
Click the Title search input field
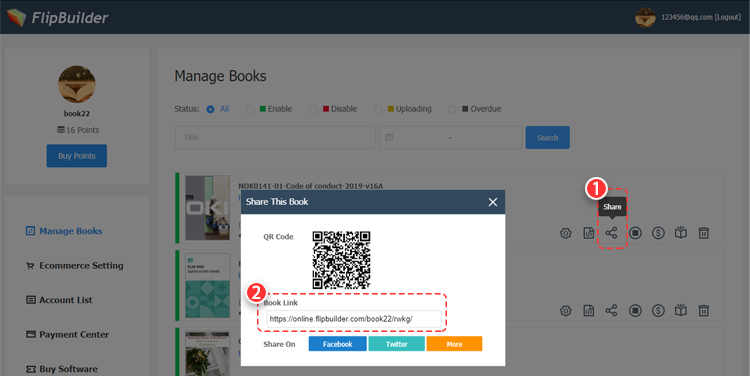275,138
